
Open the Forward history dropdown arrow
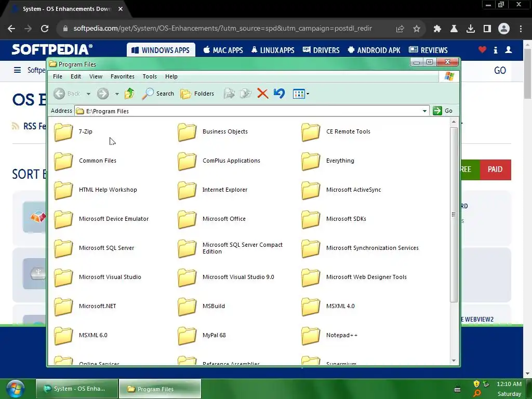click(117, 94)
